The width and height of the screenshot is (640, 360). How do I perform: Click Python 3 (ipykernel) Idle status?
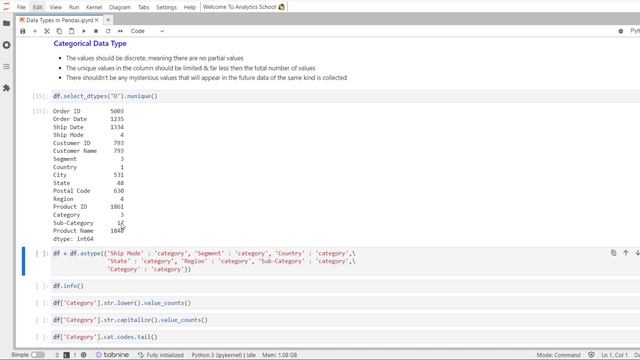pos(224,355)
